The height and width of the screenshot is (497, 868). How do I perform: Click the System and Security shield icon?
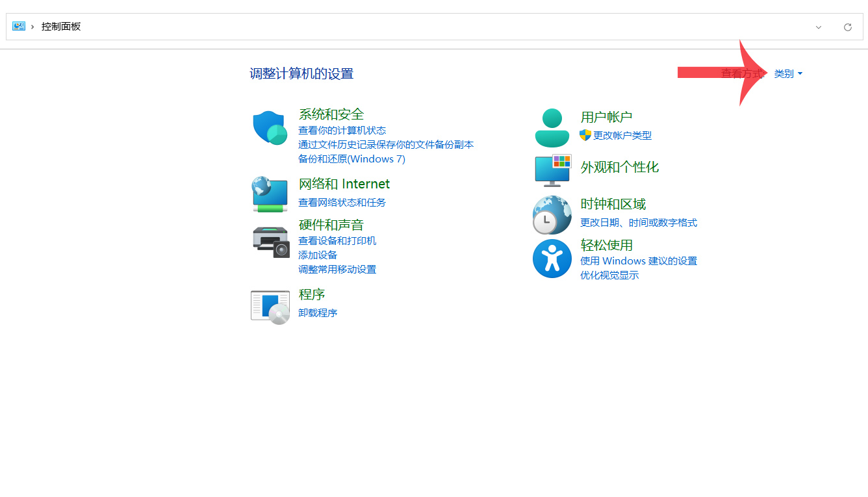(x=270, y=127)
